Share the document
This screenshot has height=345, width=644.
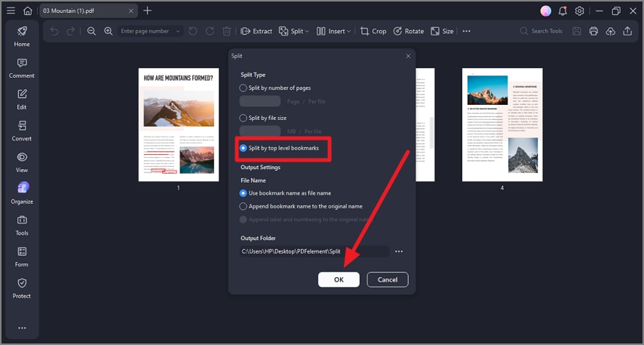coord(627,31)
